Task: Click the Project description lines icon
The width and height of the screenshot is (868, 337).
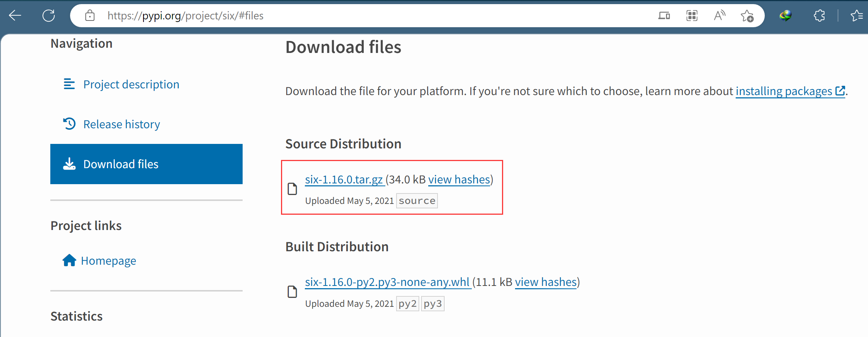Action: pos(69,84)
